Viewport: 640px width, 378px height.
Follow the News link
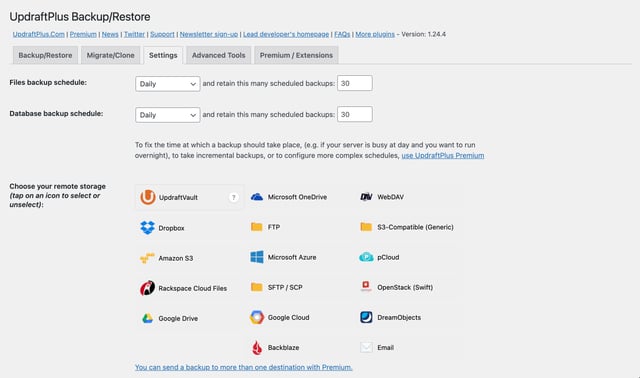110,34
